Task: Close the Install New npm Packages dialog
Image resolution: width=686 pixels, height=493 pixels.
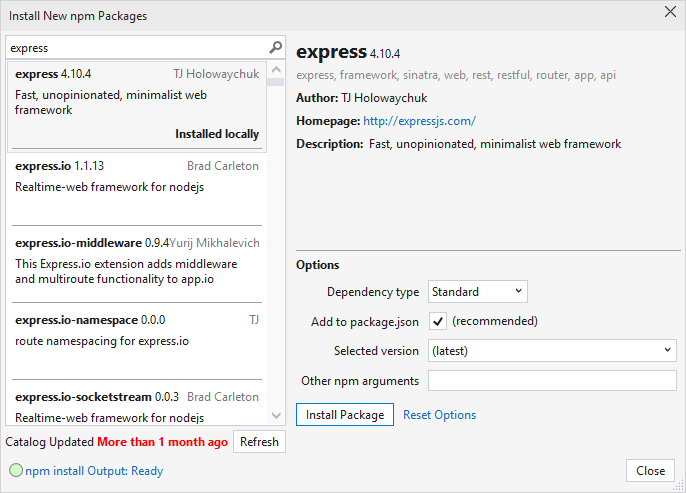Action: [670, 12]
